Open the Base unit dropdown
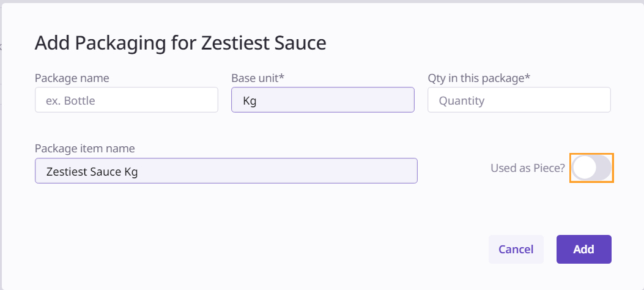The height and width of the screenshot is (290, 644). click(x=322, y=100)
